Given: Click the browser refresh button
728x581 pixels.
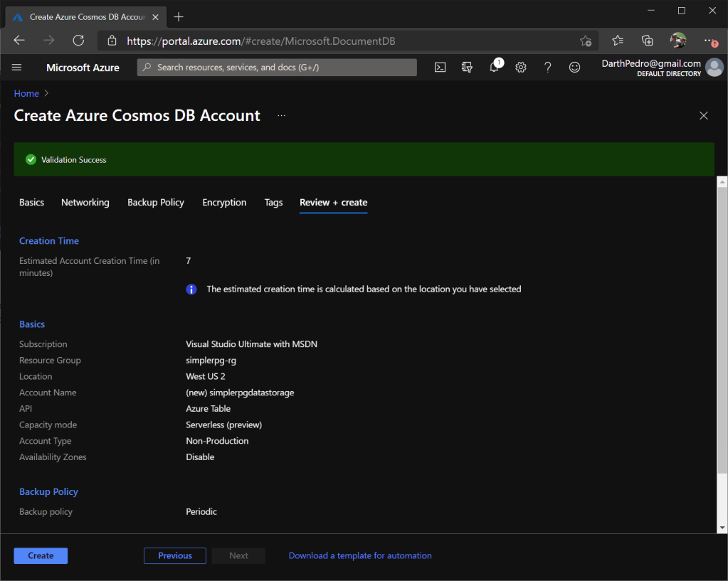Looking at the screenshot, I should 78,41.
